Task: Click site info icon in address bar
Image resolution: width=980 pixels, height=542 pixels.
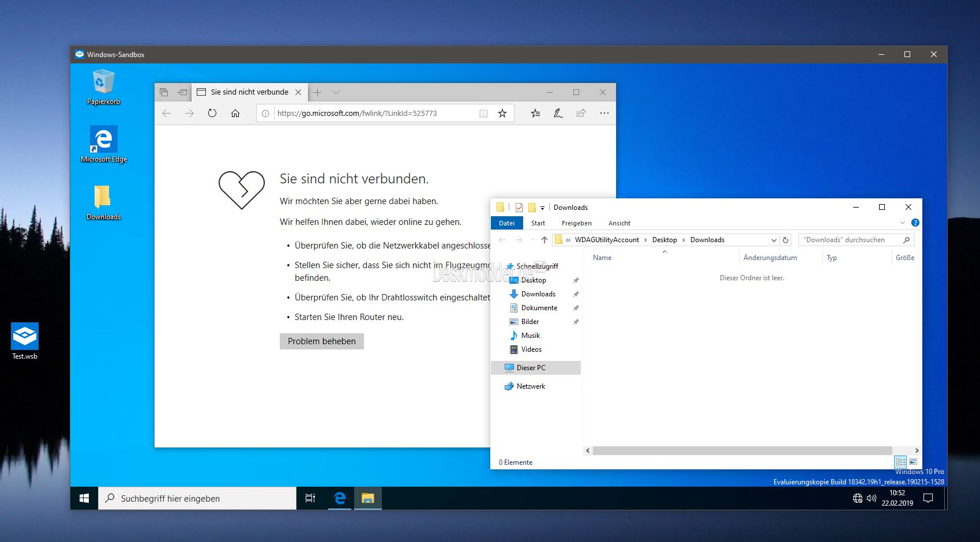Action: [265, 113]
